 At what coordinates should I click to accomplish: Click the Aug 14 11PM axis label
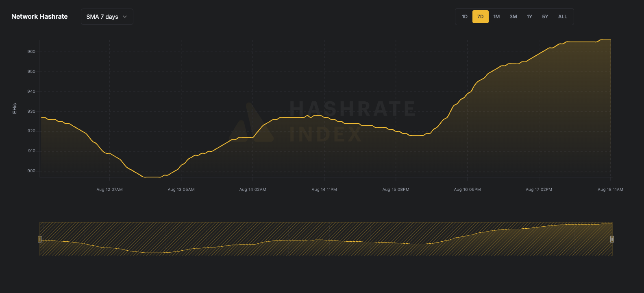pyautogui.click(x=324, y=190)
